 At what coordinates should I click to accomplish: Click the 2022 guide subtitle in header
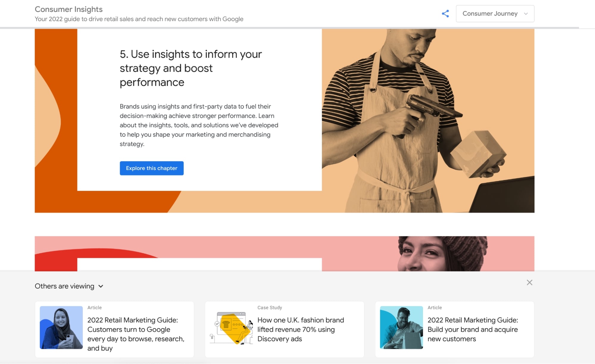[x=139, y=19]
